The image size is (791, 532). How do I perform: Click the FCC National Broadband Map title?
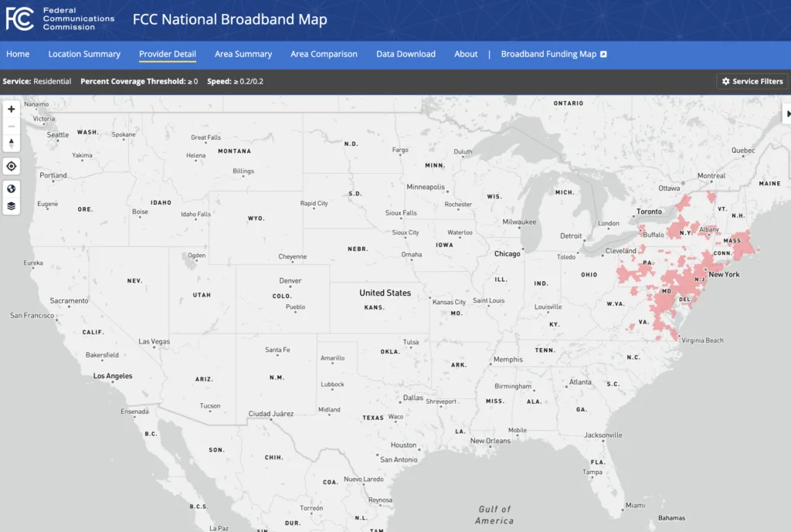click(x=230, y=19)
